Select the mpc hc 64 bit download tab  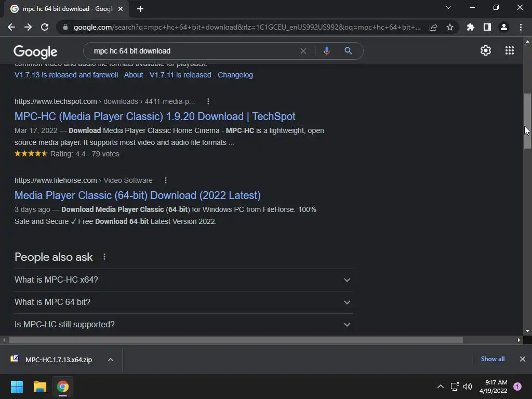click(66, 9)
